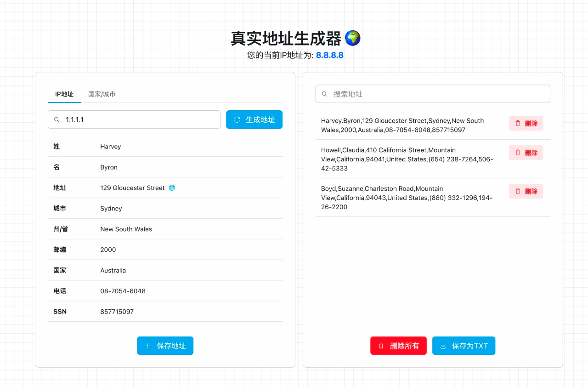
Task: Click the globe icon beside 129 Gloucester Street
Action: click(172, 188)
